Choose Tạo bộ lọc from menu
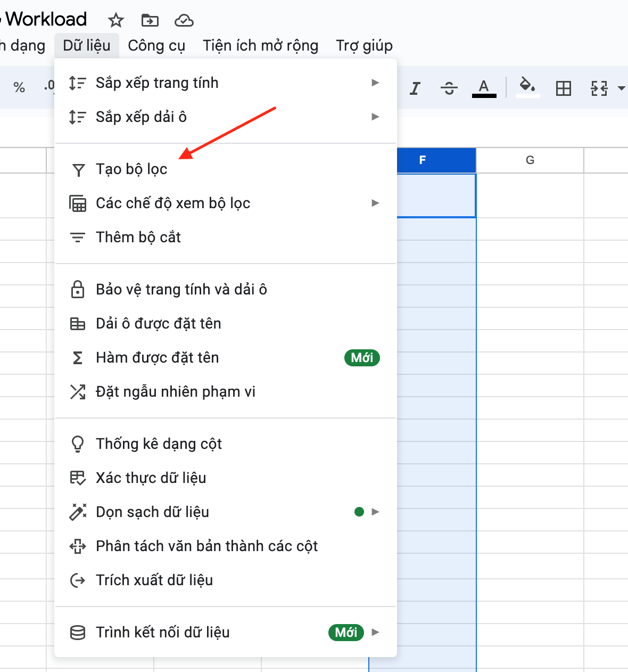This screenshot has width=628, height=672. 131,169
